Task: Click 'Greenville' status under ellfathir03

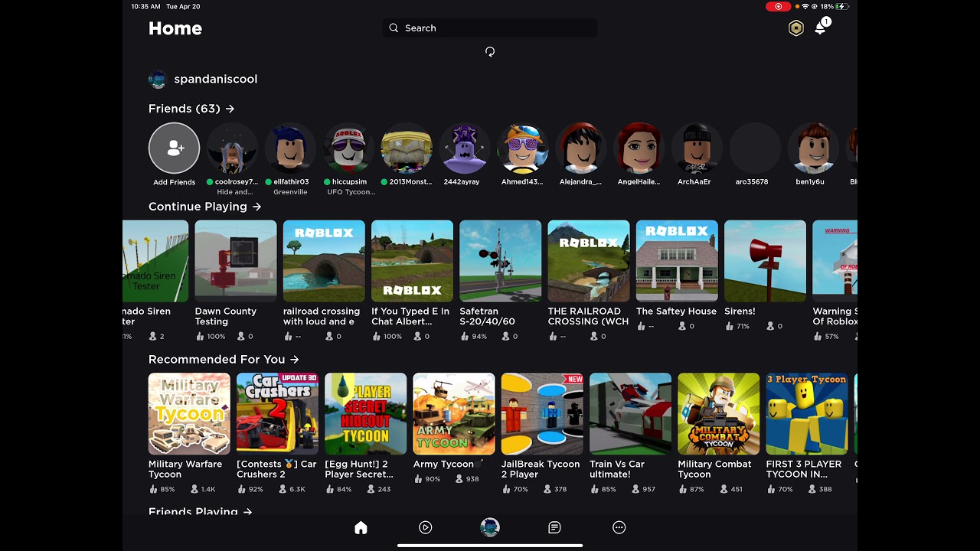Action: tap(290, 192)
